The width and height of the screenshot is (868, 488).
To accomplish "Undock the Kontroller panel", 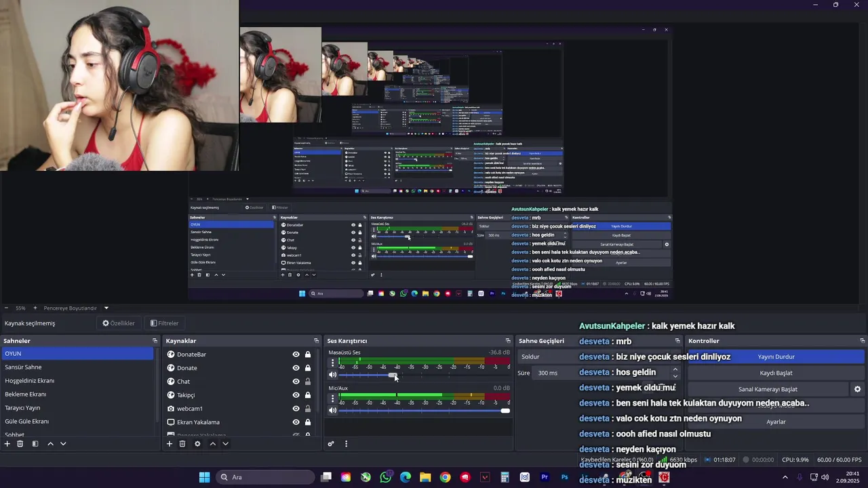I will (862, 341).
